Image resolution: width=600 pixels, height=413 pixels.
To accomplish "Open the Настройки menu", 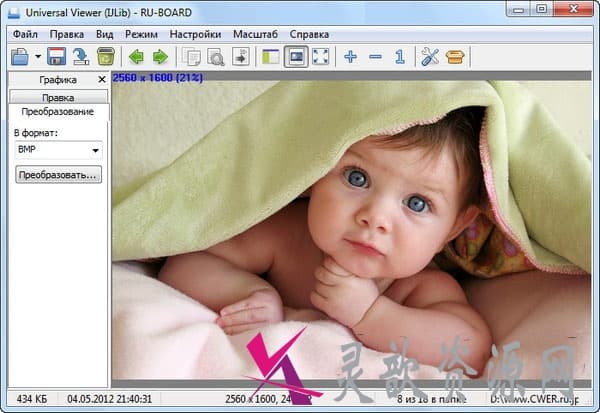I will [195, 34].
